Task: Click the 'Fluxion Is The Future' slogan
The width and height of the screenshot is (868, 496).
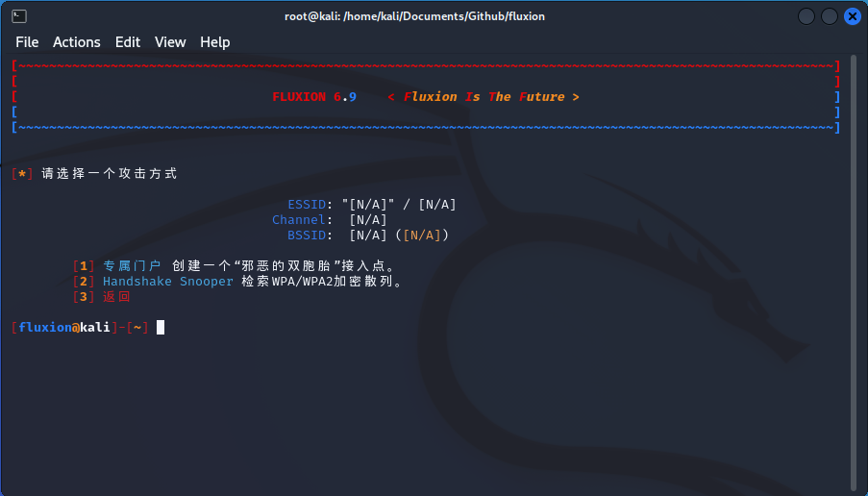Action: [x=484, y=97]
